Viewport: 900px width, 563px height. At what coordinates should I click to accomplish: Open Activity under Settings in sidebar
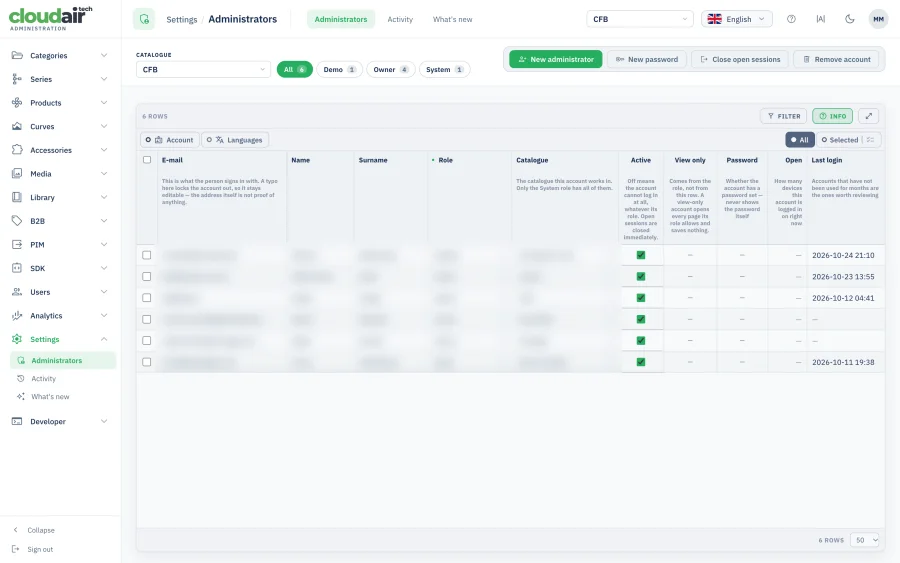pyautogui.click(x=44, y=379)
